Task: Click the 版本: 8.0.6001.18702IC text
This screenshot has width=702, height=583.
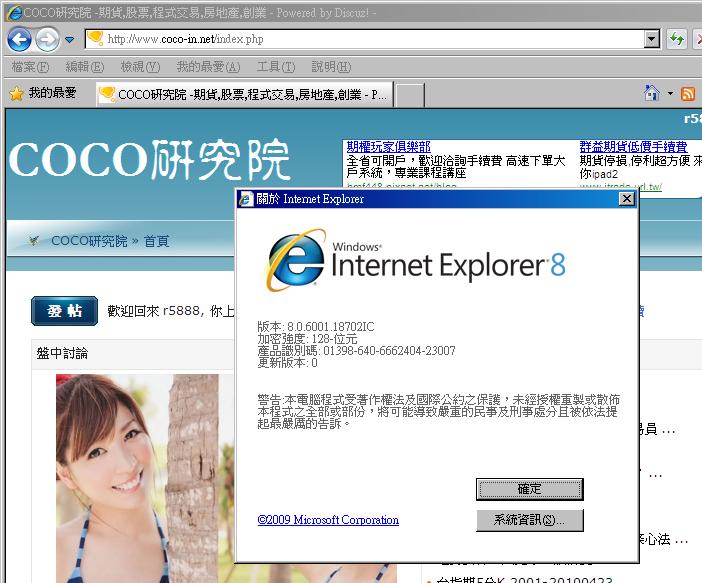Action: pyautogui.click(x=316, y=326)
